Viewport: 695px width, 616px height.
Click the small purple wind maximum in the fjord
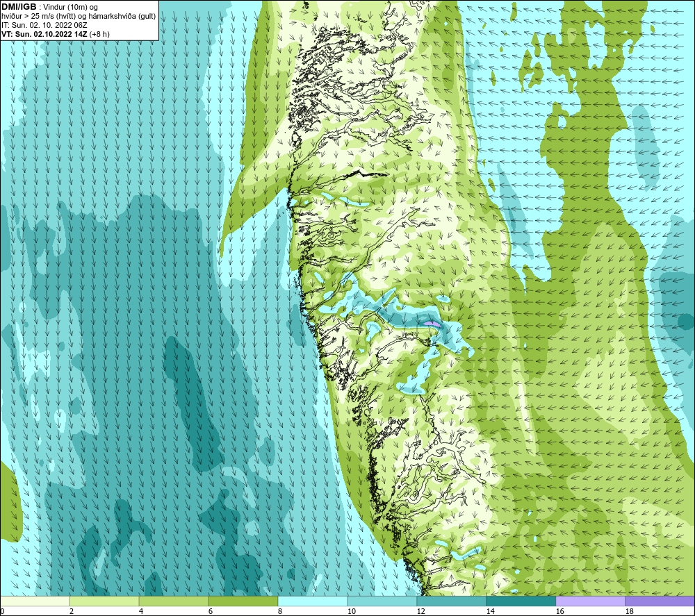click(x=432, y=324)
